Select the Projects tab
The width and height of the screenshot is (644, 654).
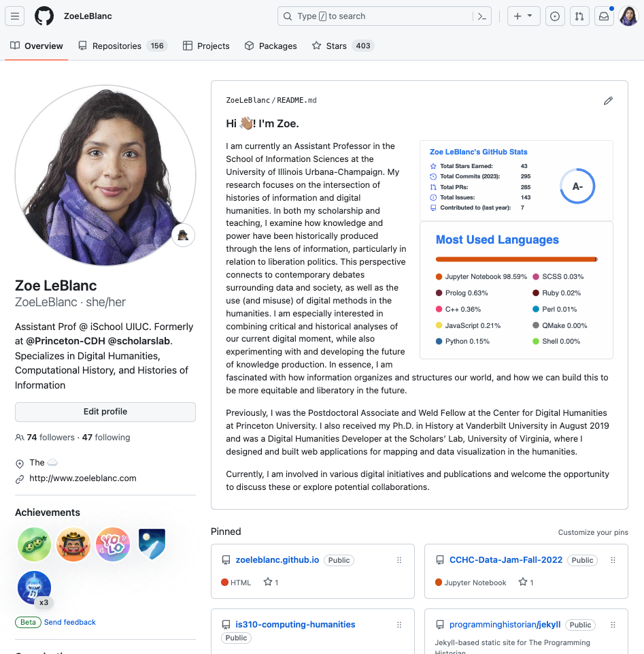(x=206, y=46)
